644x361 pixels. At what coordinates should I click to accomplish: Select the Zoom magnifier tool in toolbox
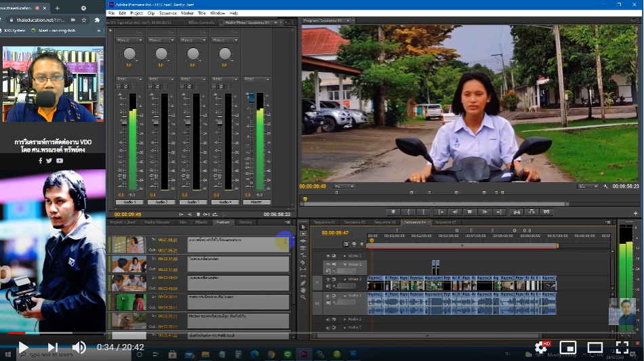click(303, 297)
